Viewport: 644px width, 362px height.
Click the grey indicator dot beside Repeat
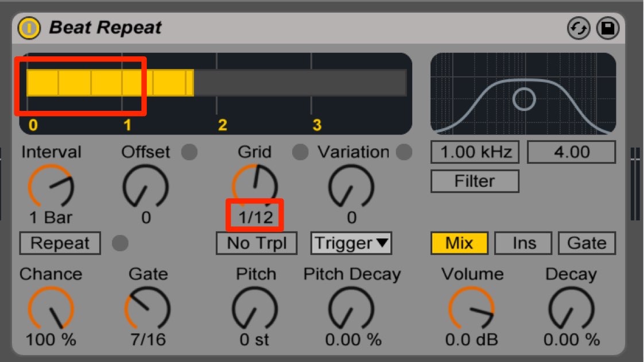pyautogui.click(x=120, y=243)
